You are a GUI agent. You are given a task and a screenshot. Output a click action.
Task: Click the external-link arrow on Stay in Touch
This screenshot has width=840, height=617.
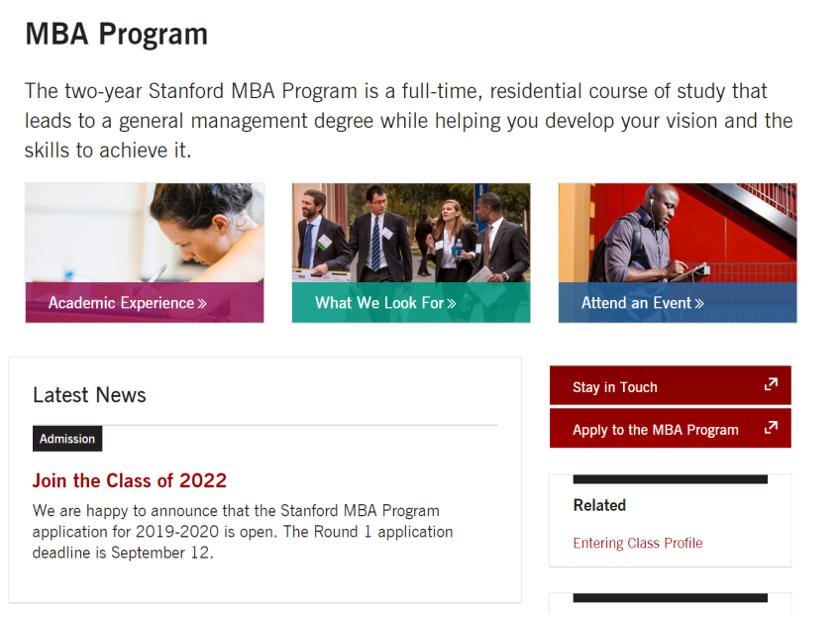pos(771,385)
